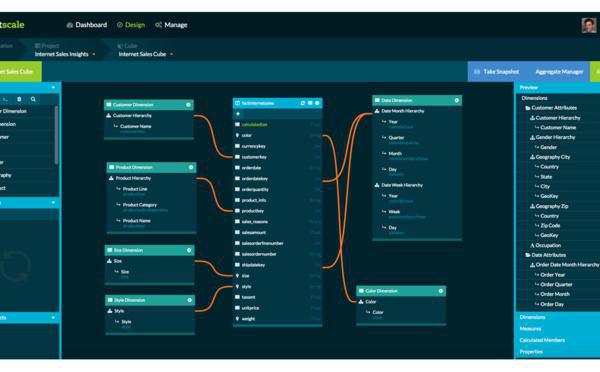Collapse bottom left panel via arrow
Screen dimensions: 600x372
pyautogui.click(x=53, y=318)
